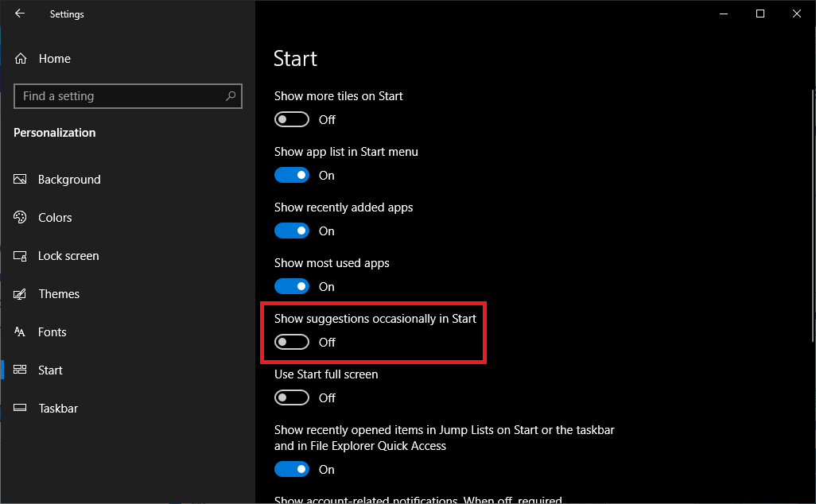Go to Lock screen settings
This screenshot has height=504, width=816.
point(68,256)
